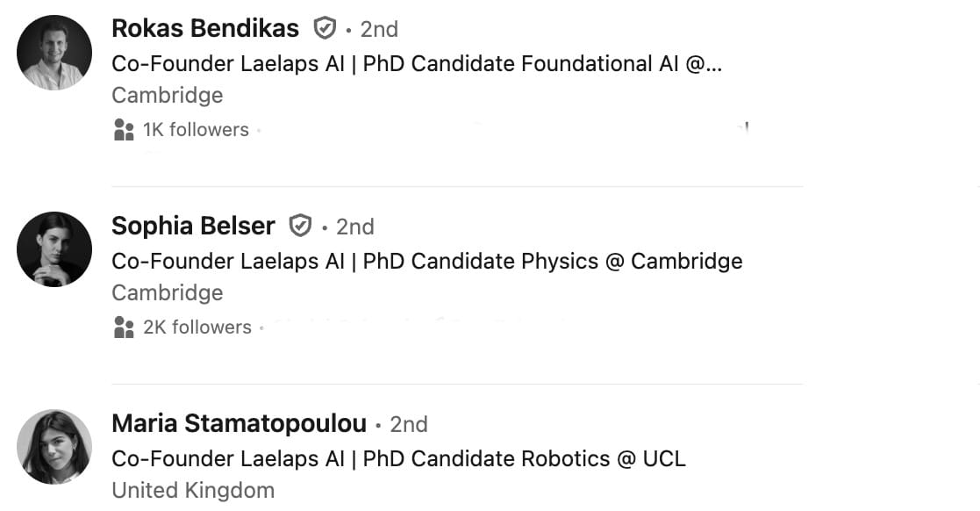Screen dimensions: 980x511
Task: Click Maria Stamatopoulou profile photo
Action: pyautogui.click(x=54, y=447)
